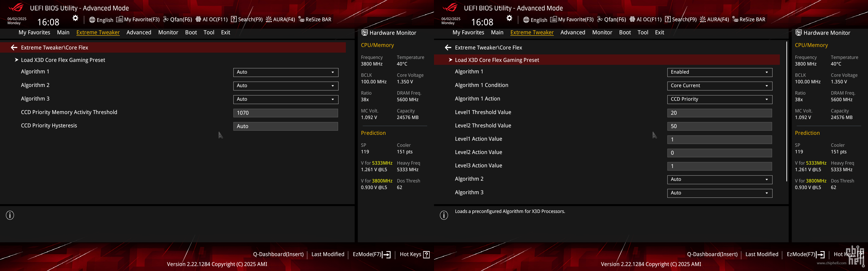Open Algorithm 3 Auto dropdown in left screen
Viewport: 868px width, 271px height.
tap(286, 99)
